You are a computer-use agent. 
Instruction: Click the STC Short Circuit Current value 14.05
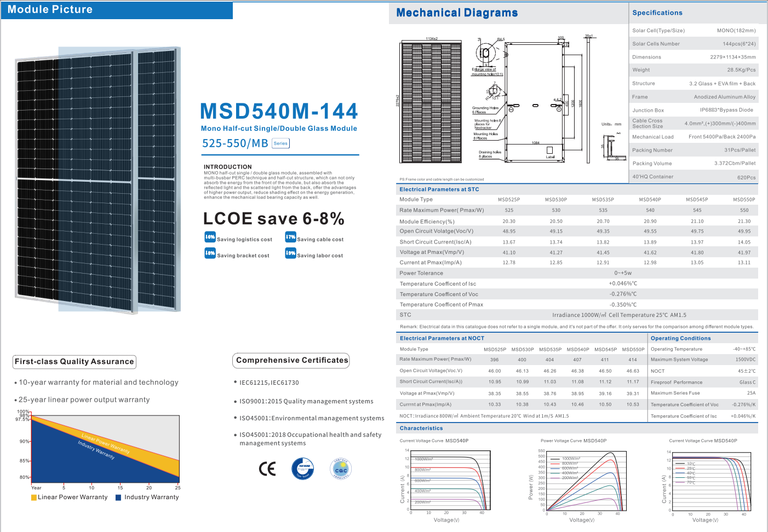click(x=744, y=242)
